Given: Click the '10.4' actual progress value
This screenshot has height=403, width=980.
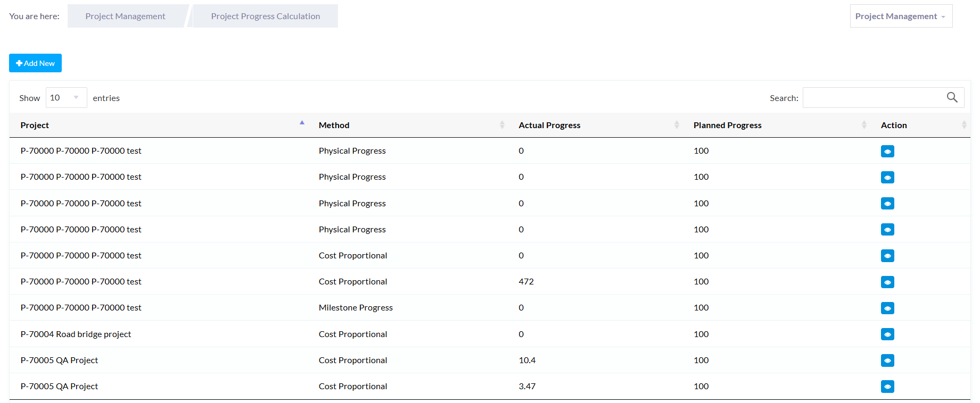Looking at the screenshot, I should (527, 360).
